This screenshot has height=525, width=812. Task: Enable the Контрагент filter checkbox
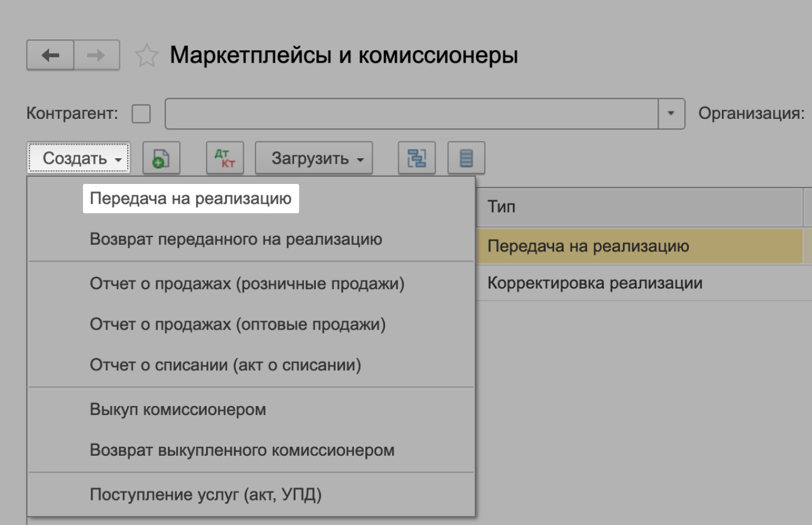point(141,113)
